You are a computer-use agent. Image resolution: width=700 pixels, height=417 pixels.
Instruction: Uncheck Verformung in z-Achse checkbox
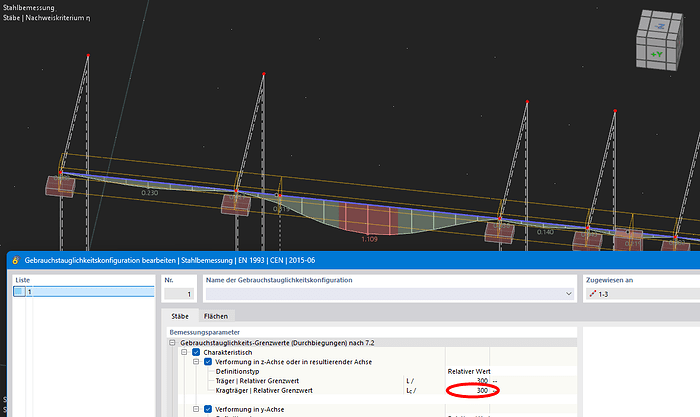(x=208, y=361)
